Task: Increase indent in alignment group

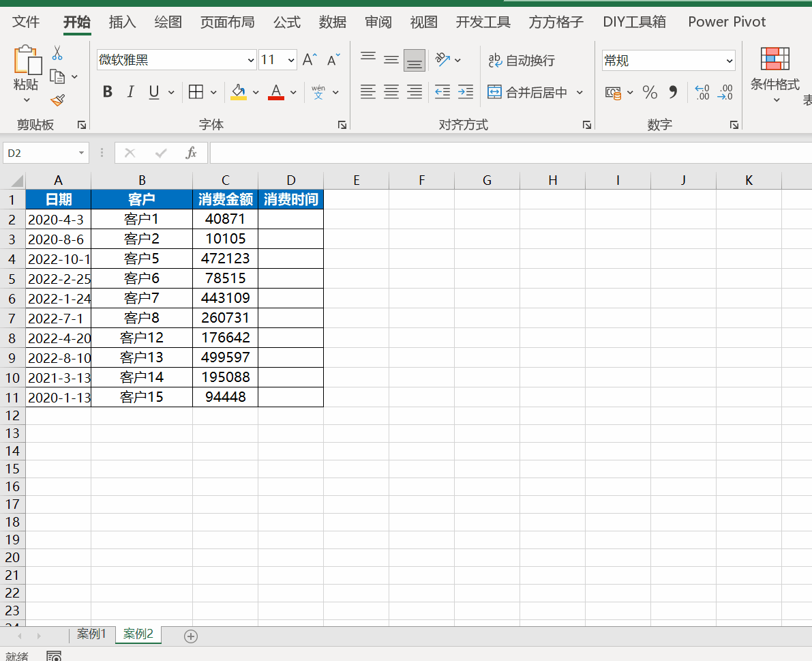Action: 466,92
